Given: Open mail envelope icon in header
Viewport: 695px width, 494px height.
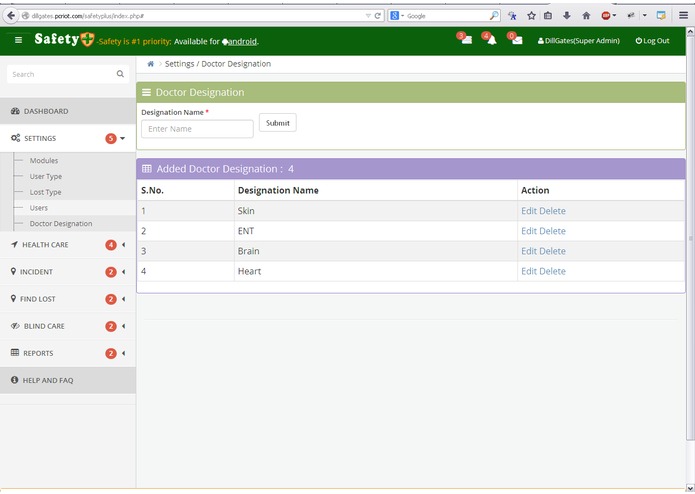Looking at the screenshot, I should point(515,39).
